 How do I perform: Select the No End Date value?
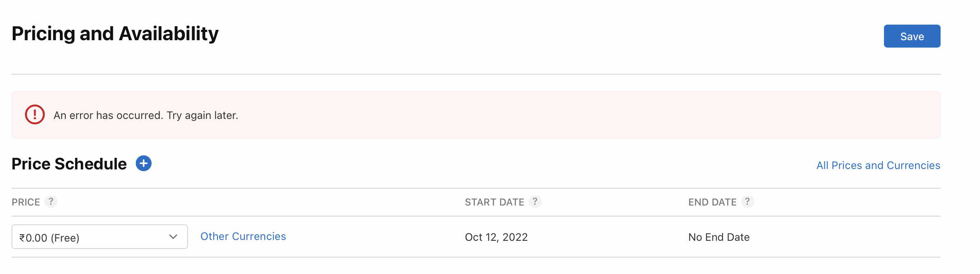point(719,237)
